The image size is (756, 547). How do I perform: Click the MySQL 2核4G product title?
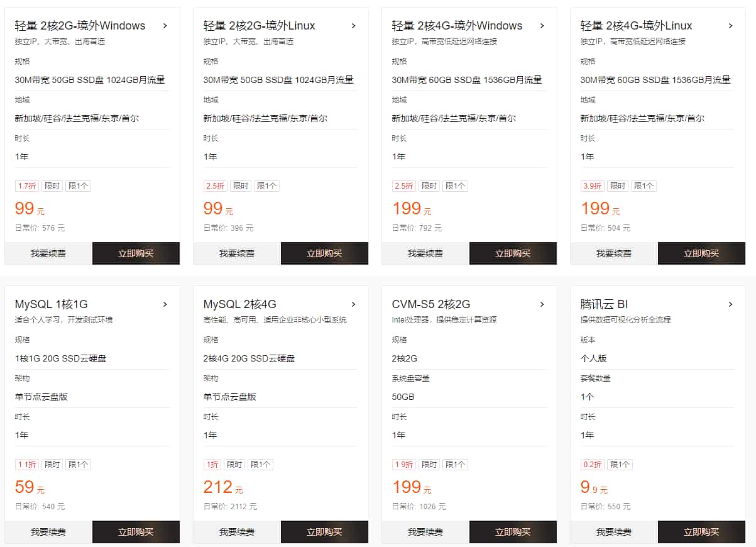pos(239,304)
